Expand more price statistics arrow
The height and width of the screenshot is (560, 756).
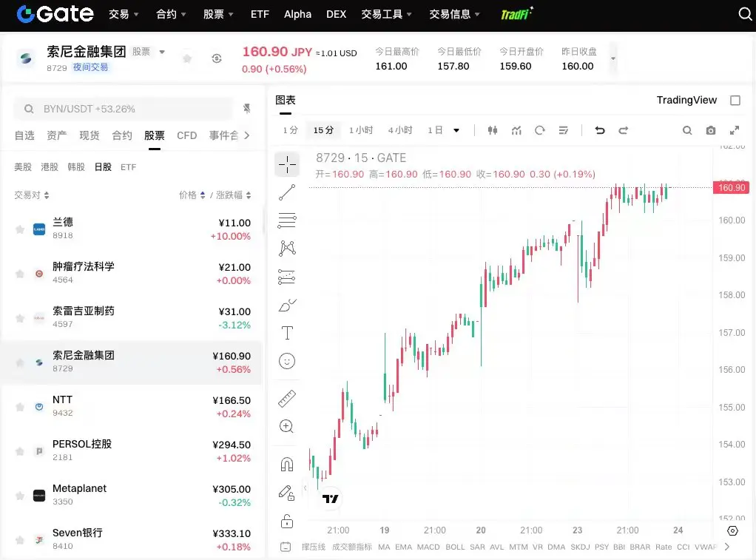point(612,59)
